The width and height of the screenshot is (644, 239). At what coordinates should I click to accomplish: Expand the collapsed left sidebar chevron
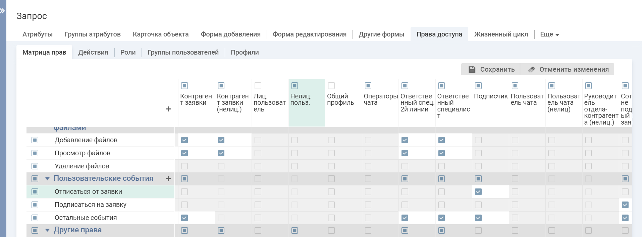pos(3,11)
